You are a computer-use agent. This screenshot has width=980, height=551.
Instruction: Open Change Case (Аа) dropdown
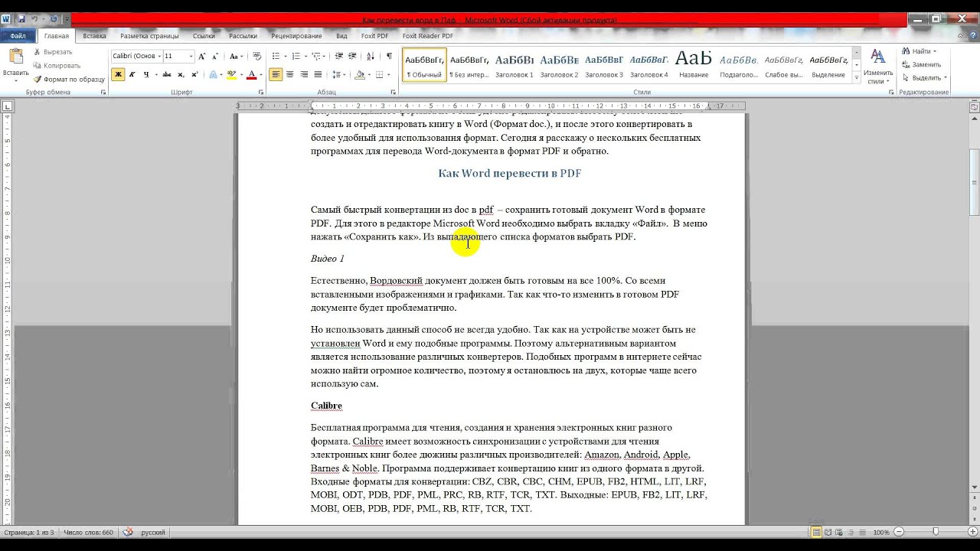[x=236, y=57]
